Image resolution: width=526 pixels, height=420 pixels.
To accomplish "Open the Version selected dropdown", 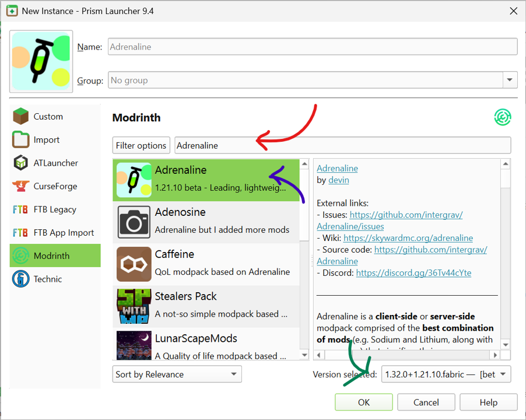I will (x=446, y=374).
